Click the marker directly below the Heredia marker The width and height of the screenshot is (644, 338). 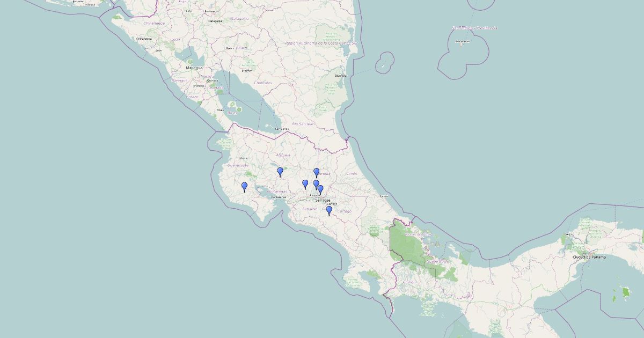coord(316,184)
